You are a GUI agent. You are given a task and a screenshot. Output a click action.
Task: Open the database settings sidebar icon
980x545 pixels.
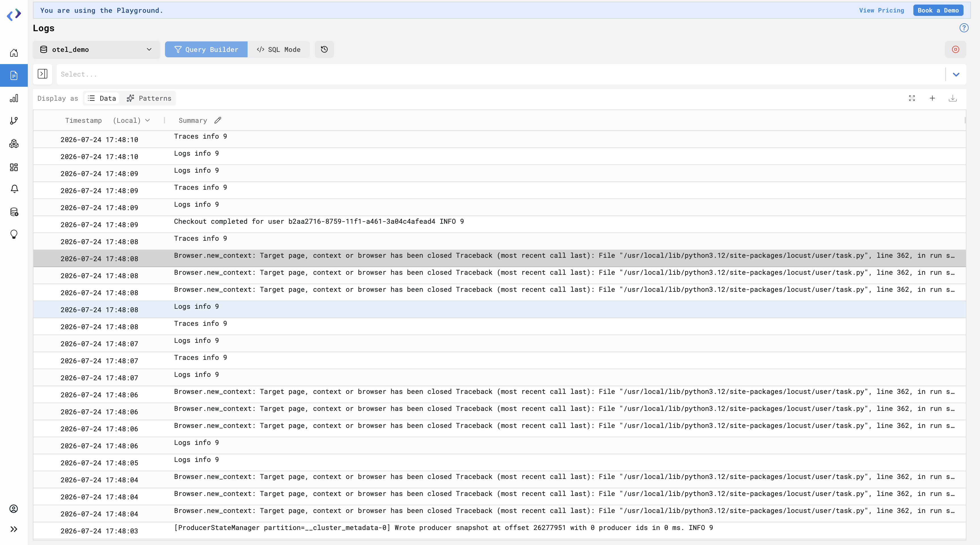[14, 212]
